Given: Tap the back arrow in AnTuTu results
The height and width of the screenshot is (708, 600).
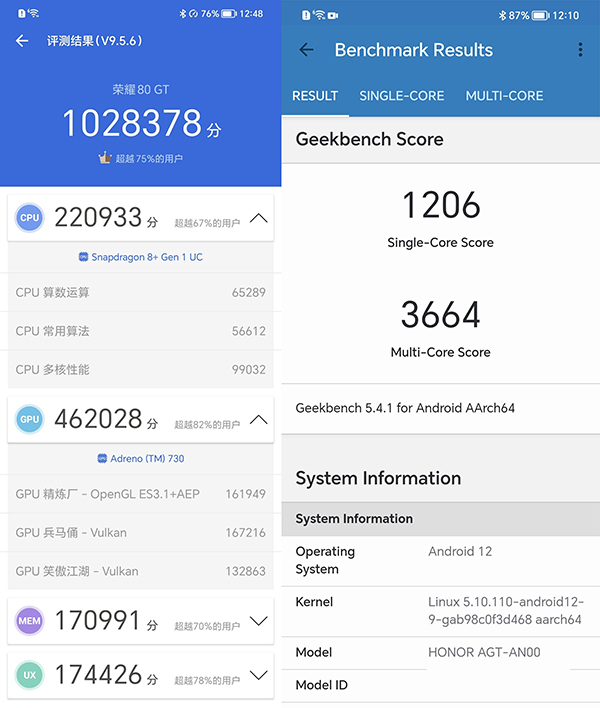Looking at the screenshot, I should 22,41.
